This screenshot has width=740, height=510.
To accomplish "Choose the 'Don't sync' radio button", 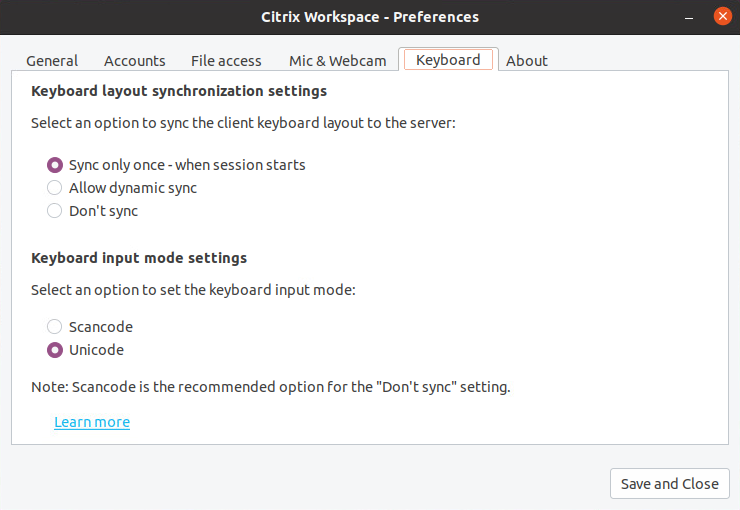I will [x=55, y=211].
